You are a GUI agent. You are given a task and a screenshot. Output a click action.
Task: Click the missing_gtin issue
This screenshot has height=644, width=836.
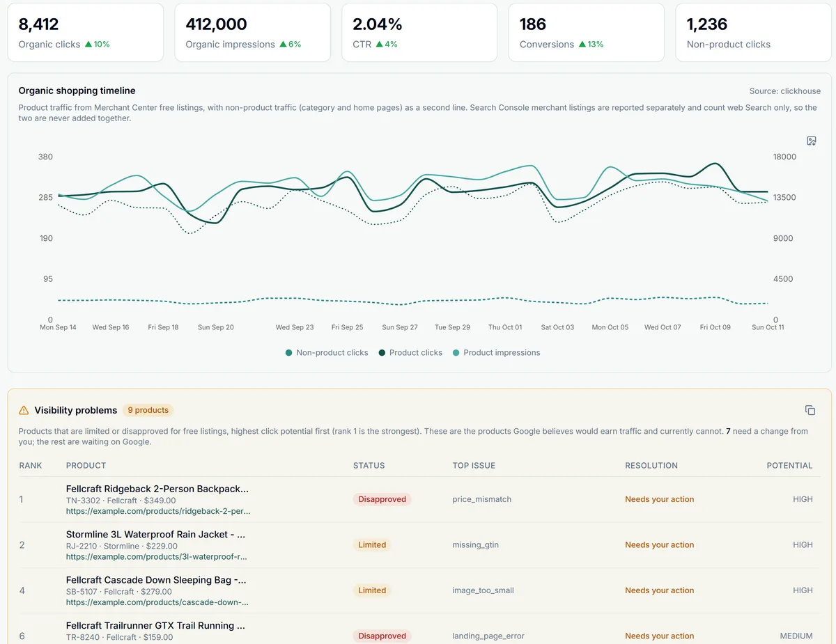[475, 545]
